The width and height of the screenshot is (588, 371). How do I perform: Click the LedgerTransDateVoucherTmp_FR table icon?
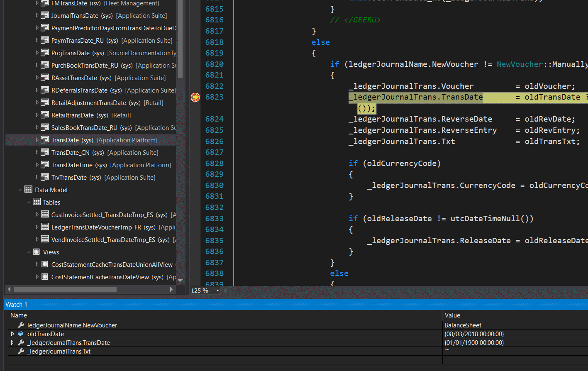coord(45,227)
